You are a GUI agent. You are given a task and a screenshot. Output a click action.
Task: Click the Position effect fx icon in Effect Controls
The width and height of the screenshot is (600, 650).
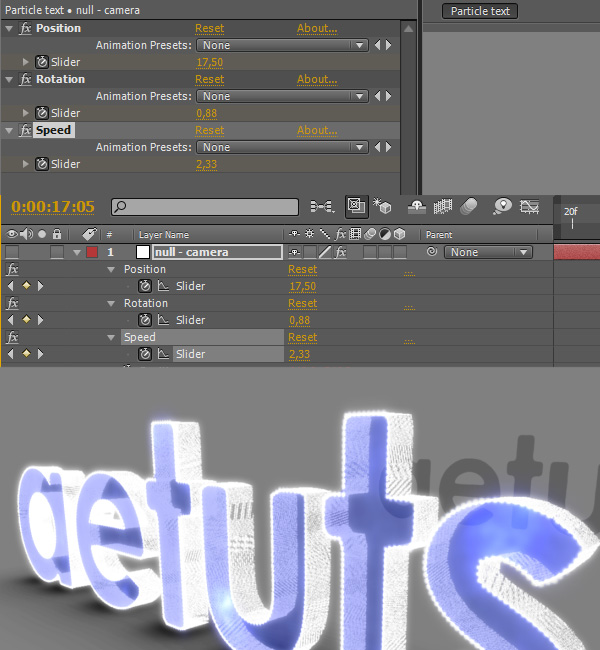(x=25, y=28)
